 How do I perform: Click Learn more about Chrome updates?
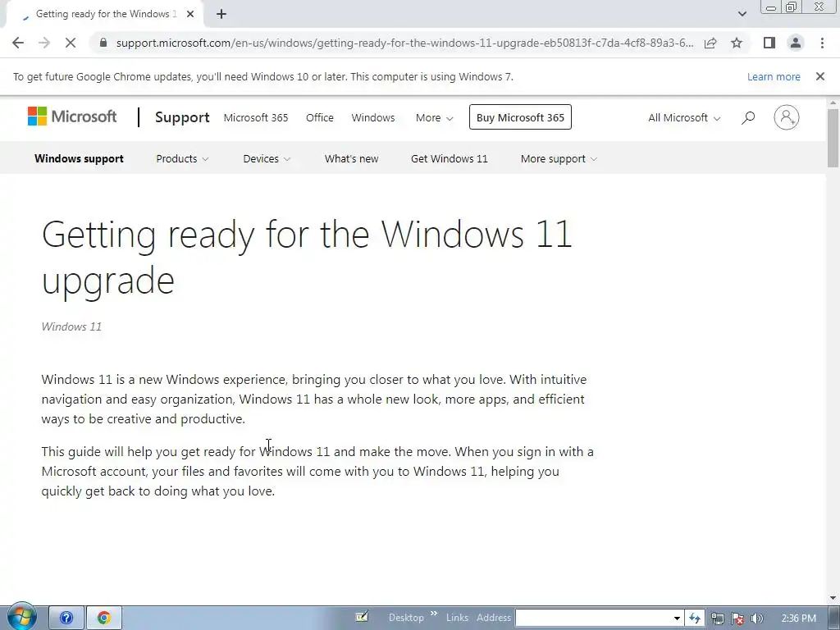774,76
